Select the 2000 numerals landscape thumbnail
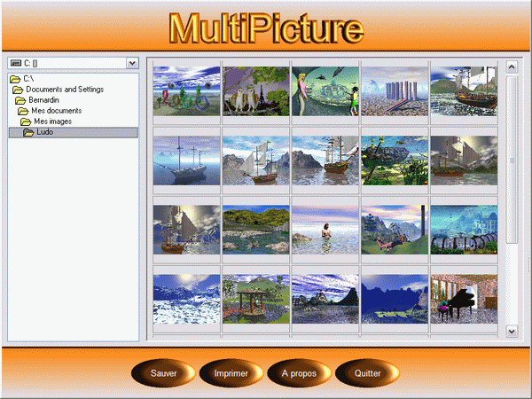 tap(186, 91)
